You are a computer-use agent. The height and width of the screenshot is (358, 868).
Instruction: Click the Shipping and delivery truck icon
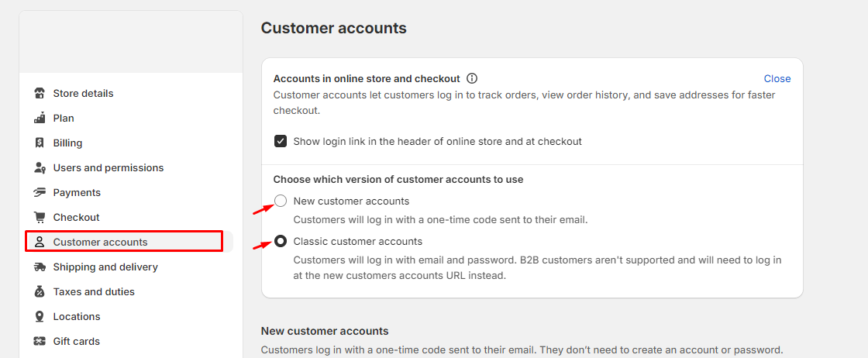point(40,267)
